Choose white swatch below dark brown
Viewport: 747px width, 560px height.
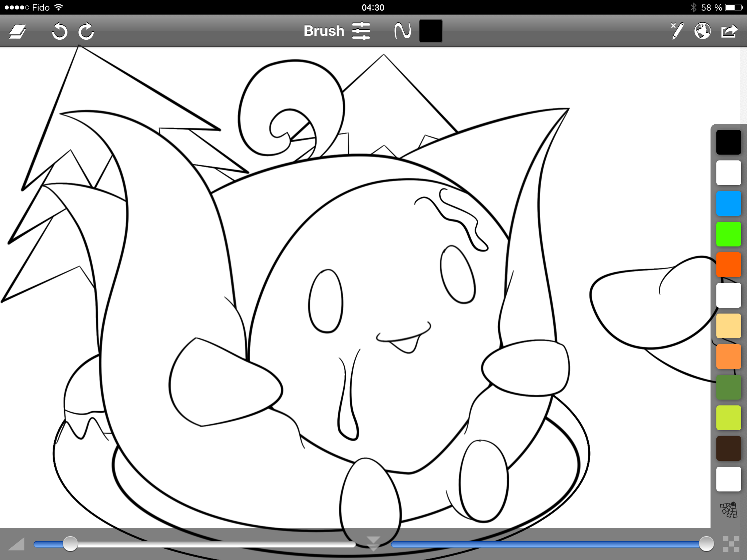pos(729,479)
